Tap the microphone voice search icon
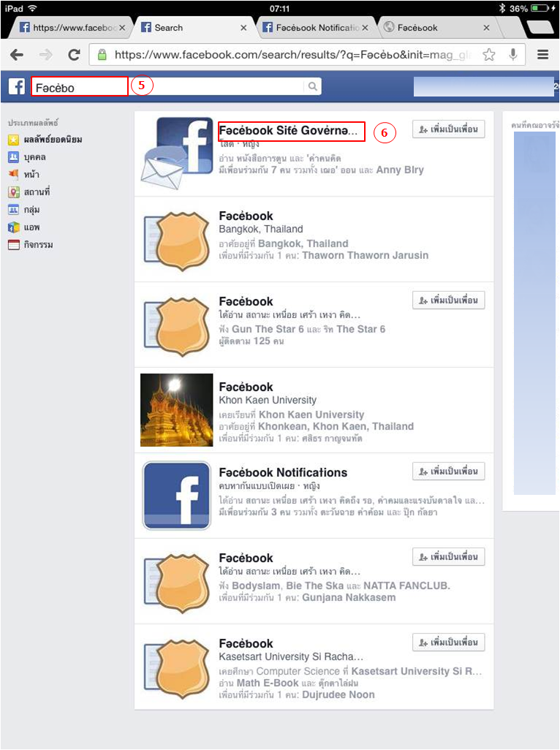 (513, 55)
